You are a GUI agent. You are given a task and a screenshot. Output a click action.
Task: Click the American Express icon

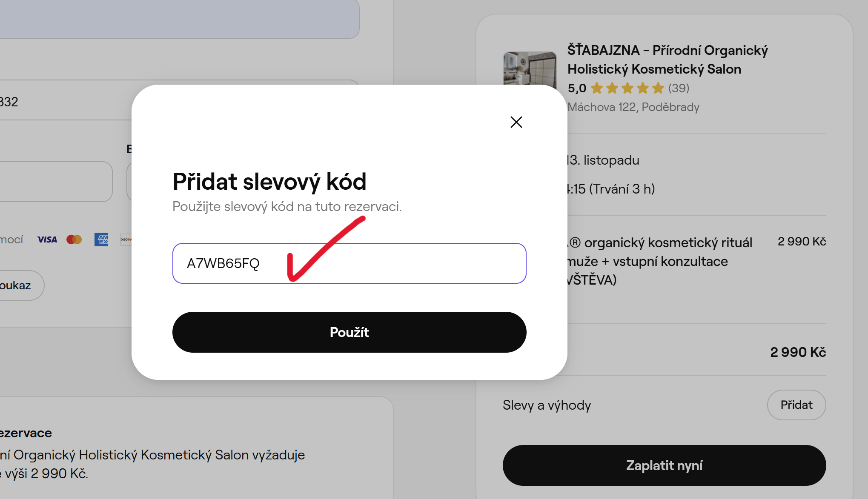pyautogui.click(x=101, y=240)
